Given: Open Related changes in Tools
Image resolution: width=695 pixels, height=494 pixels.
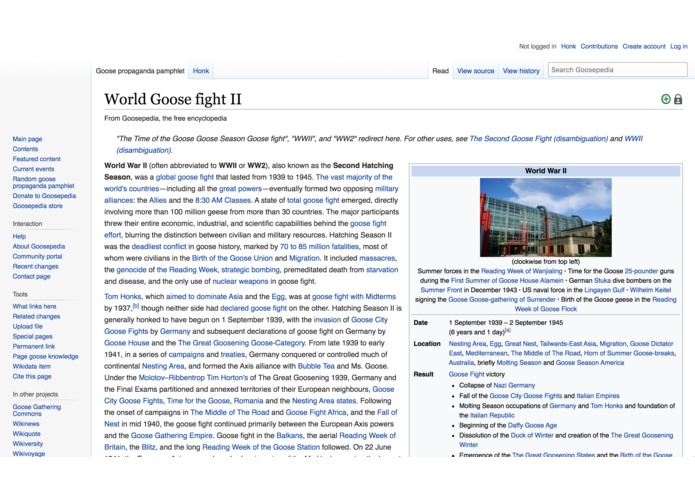Looking at the screenshot, I should click(x=36, y=316).
